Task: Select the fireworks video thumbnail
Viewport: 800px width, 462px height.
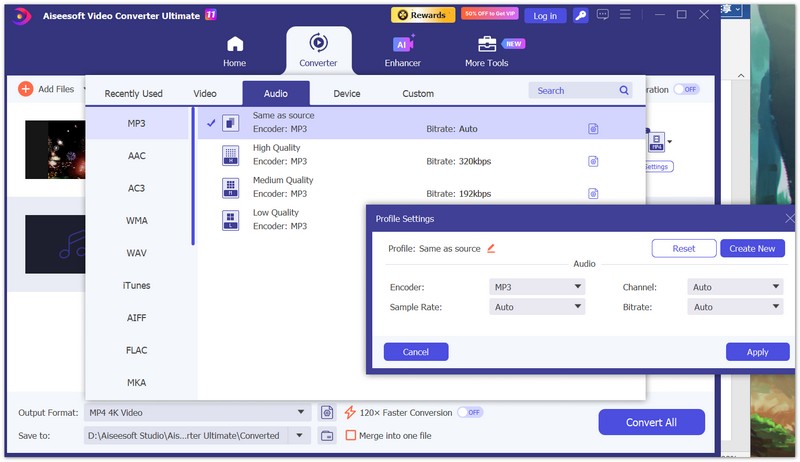Action: pyautogui.click(x=55, y=150)
